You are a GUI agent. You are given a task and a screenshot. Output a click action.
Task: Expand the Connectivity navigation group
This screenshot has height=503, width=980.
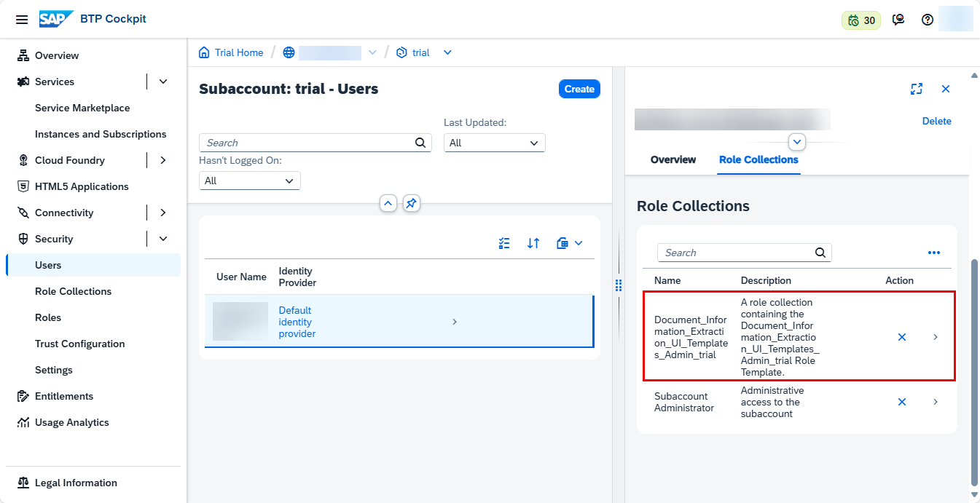coord(163,213)
